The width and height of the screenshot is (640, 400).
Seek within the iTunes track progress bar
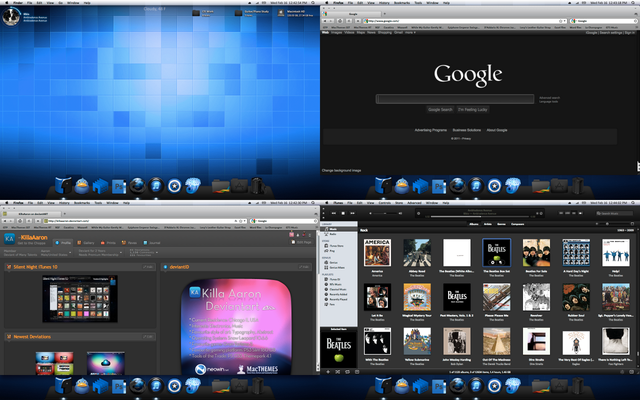(x=480, y=216)
